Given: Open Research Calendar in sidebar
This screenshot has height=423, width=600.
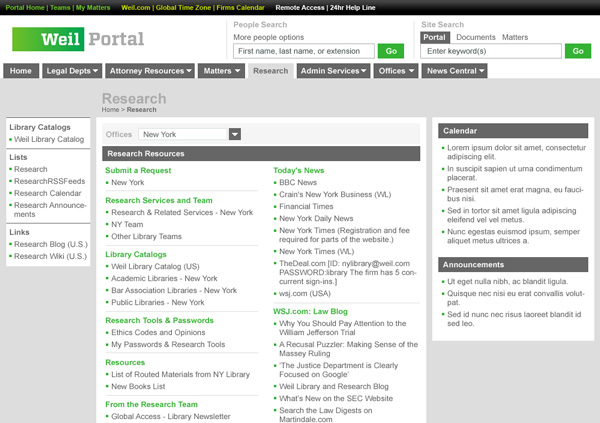Looking at the screenshot, I should pos(48,193).
